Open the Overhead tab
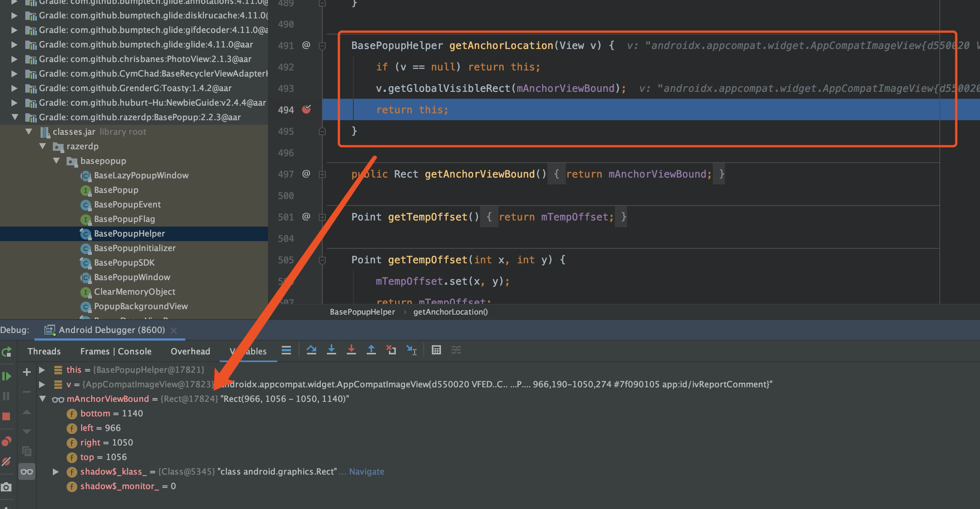 [190, 351]
